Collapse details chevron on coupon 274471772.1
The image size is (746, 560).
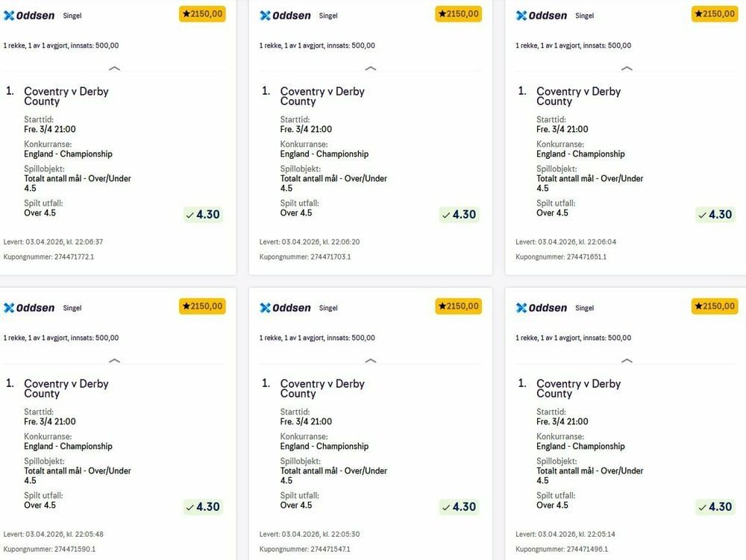click(x=114, y=68)
